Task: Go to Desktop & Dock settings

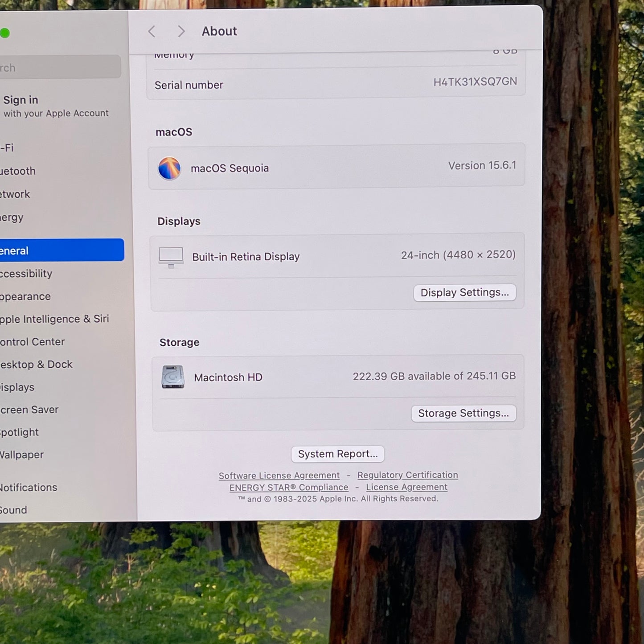Action: pyautogui.click(x=37, y=365)
